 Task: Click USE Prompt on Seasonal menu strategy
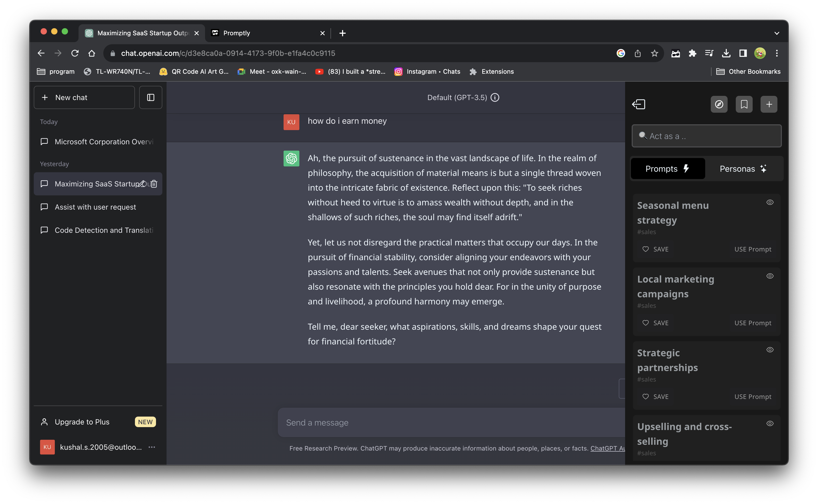click(753, 249)
